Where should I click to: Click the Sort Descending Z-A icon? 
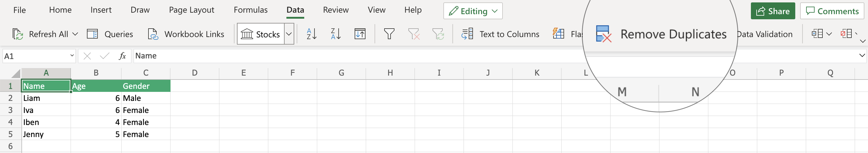tap(336, 34)
